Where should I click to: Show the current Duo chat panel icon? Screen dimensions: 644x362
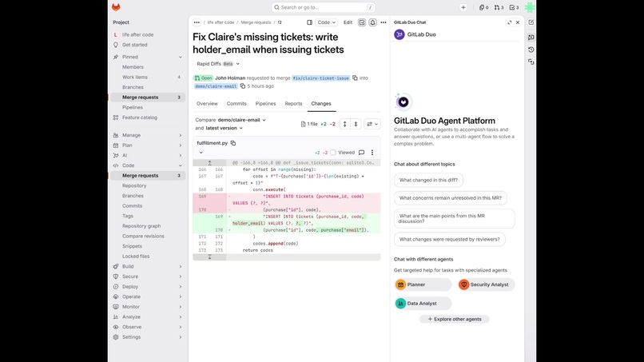point(531,38)
